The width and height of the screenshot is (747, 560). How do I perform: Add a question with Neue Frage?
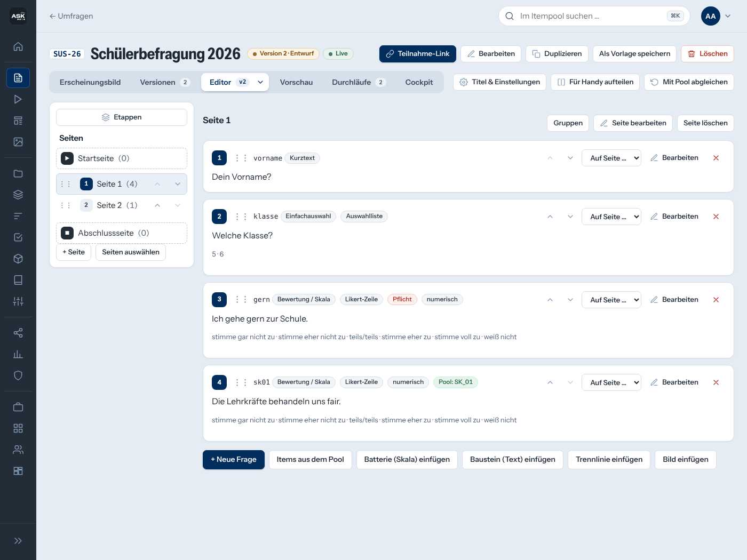[x=234, y=460]
